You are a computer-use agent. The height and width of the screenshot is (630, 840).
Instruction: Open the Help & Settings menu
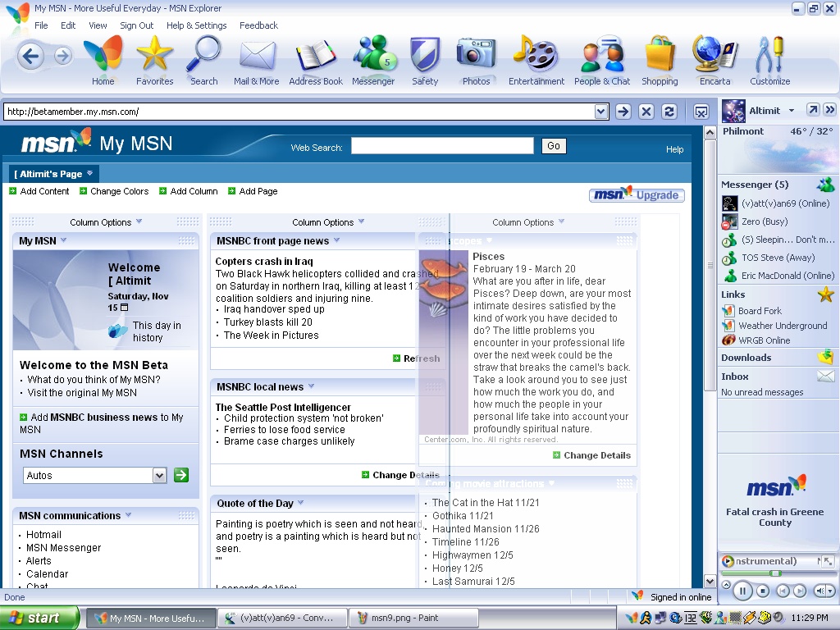[196, 25]
